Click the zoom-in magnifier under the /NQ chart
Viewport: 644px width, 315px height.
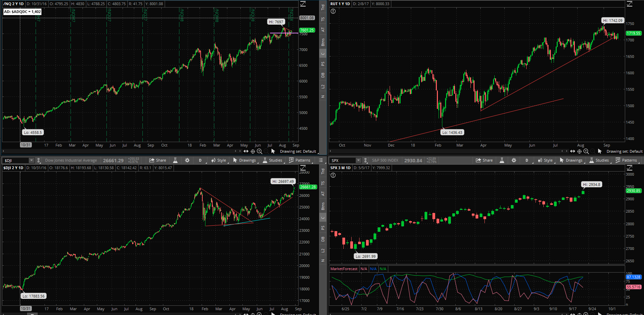point(260,151)
